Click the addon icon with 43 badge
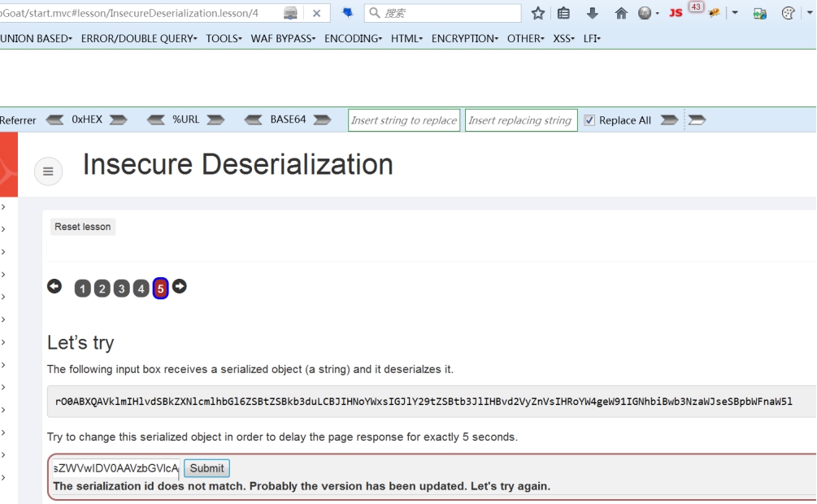The height and width of the screenshot is (504, 817). [696, 7]
